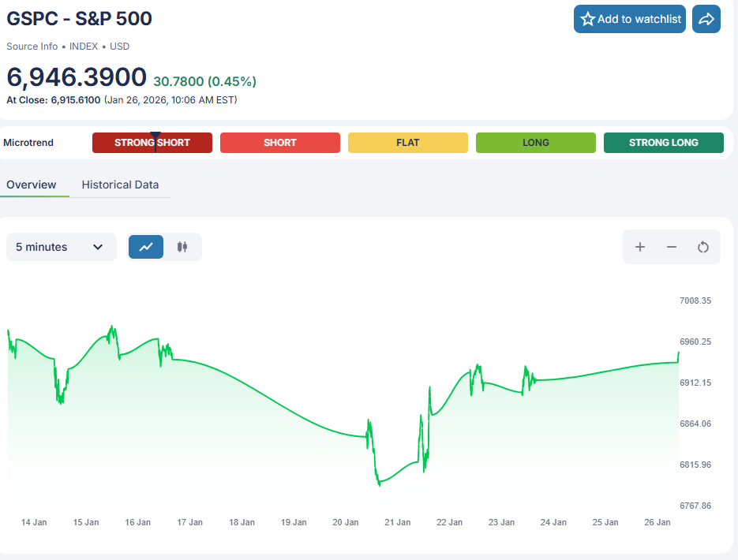
Task: Click the STRONG SHORT microtrend indicator
Action: [152, 143]
